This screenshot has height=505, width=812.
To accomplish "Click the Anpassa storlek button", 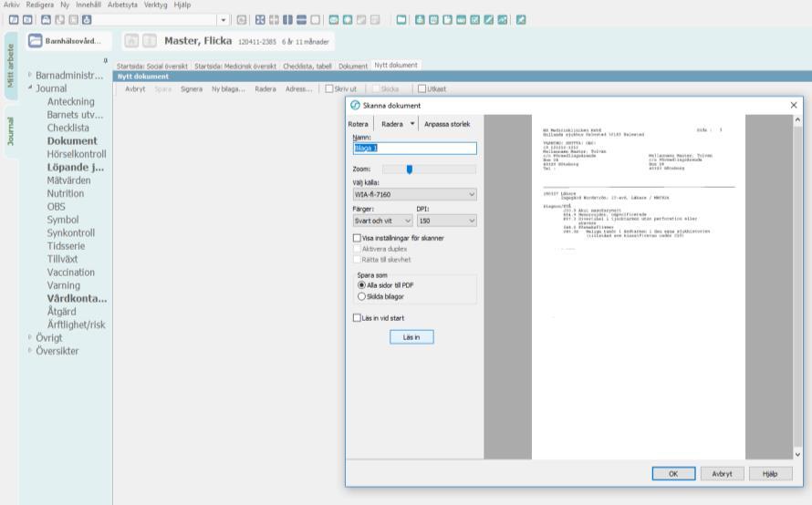I will click(447, 124).
